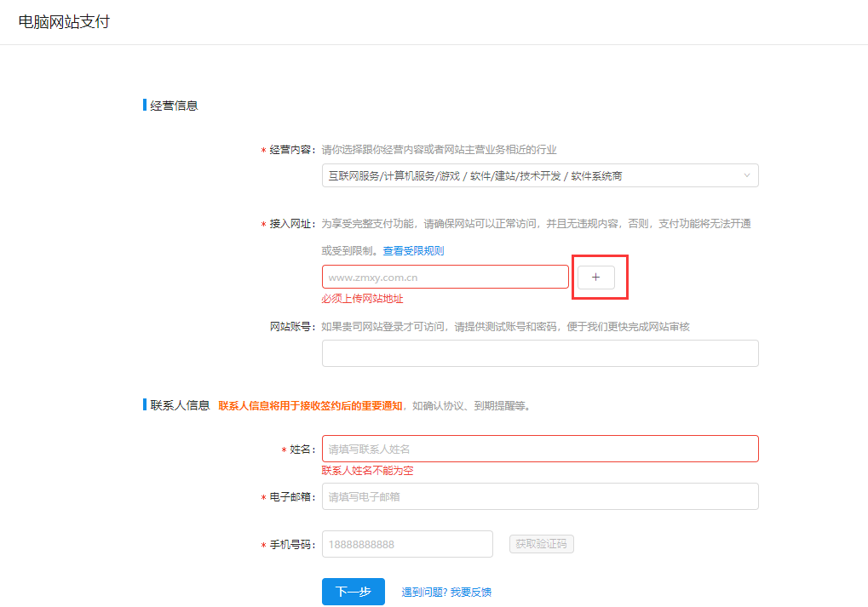Click the 经营内容 field label
Viewport: 868px width, 607px height.
point(292,149)
